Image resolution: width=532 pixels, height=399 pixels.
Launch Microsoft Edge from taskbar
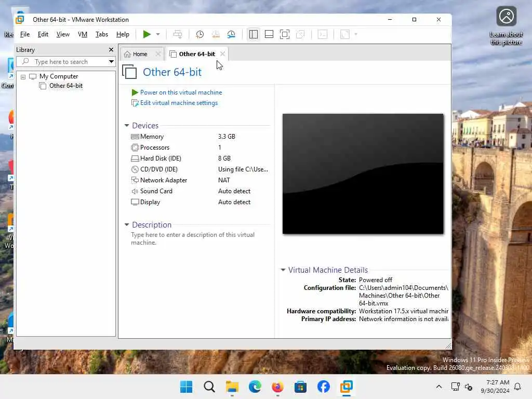click(x=255, y=387)
